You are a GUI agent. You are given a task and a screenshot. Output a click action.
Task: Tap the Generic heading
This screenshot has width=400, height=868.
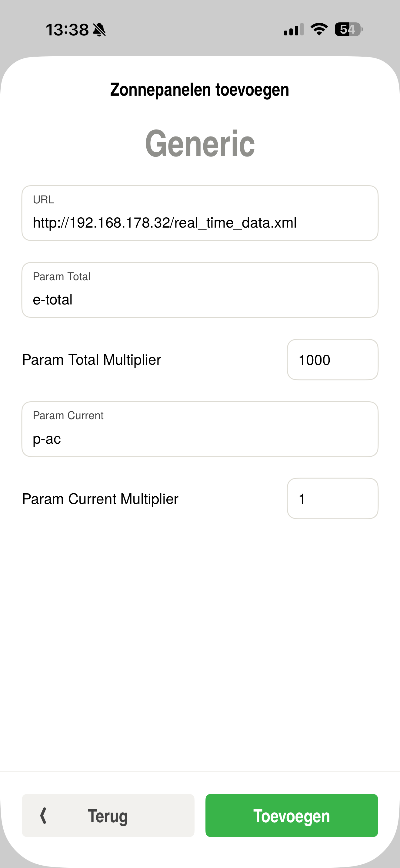pyautogui.click(x=200, y=143)
